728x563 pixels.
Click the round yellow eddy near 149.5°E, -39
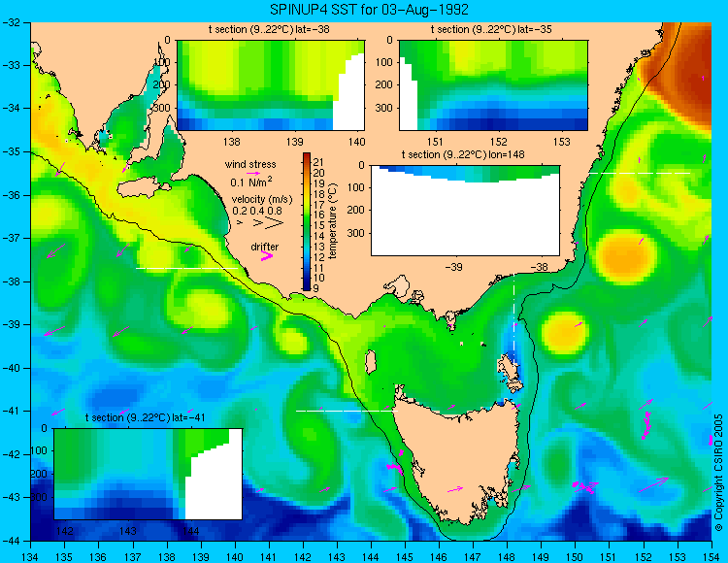tap(565, 333)
